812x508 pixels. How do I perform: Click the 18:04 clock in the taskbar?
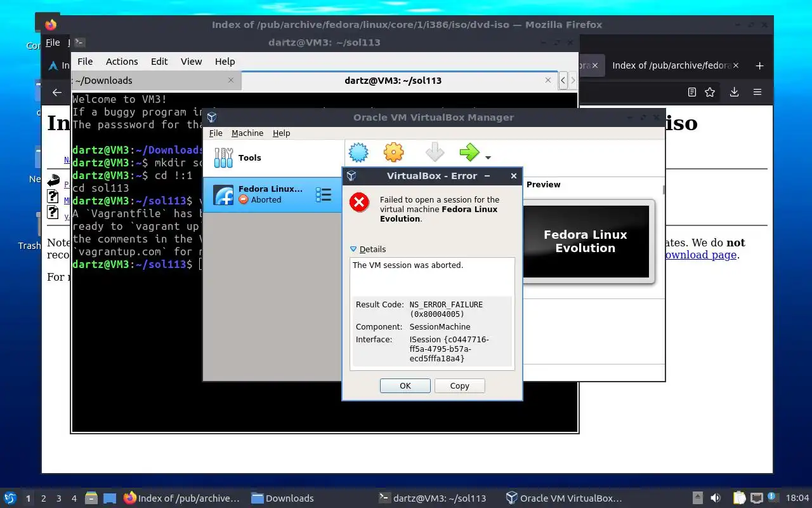(x=797, y=498)
